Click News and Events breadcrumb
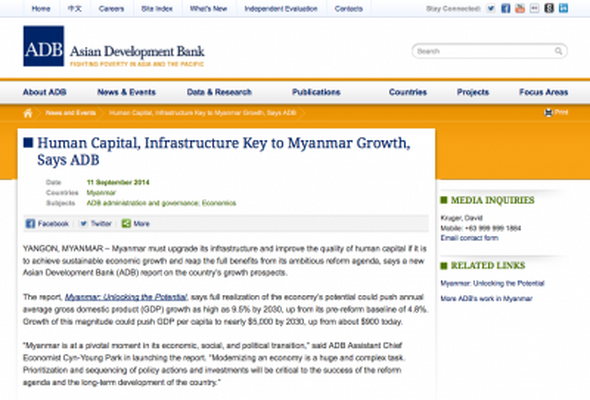 [71, 113]
